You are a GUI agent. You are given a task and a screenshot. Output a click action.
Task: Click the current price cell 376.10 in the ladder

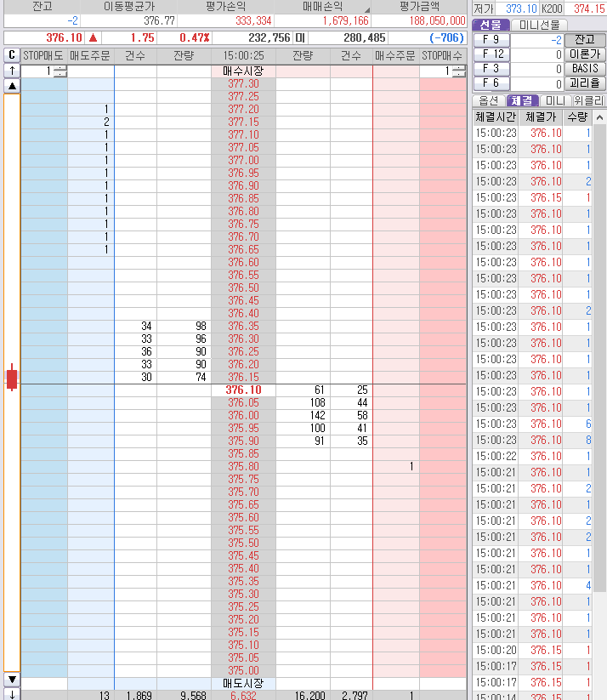point(243,390)
